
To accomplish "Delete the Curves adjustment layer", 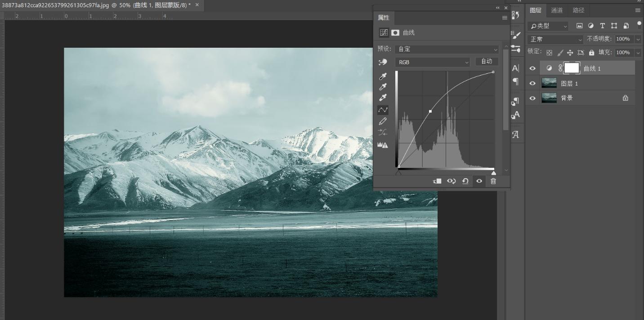I will pyautogui.click(x=493, y=181).
